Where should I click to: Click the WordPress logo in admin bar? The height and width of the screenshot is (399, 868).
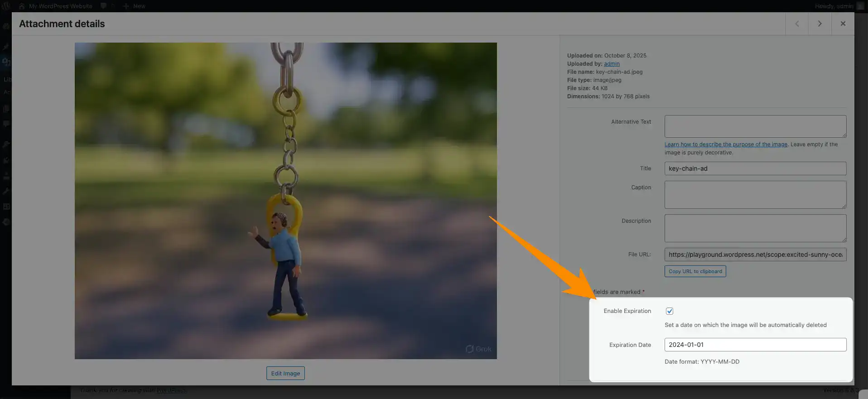coord(6,6)
